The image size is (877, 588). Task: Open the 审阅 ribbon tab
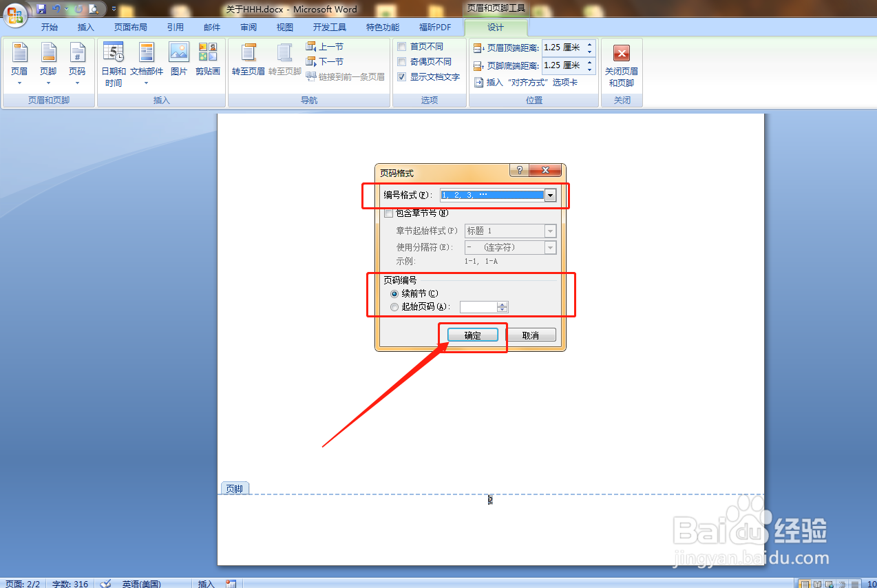tap(249, 28)
